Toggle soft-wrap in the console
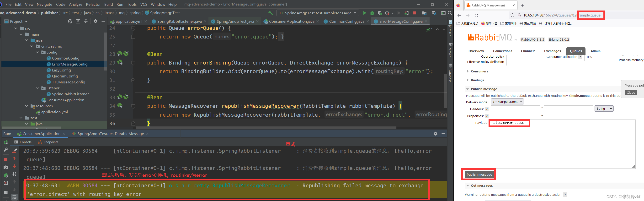The width and height of the screenshot is (644, 201). [x=15, y=198]
